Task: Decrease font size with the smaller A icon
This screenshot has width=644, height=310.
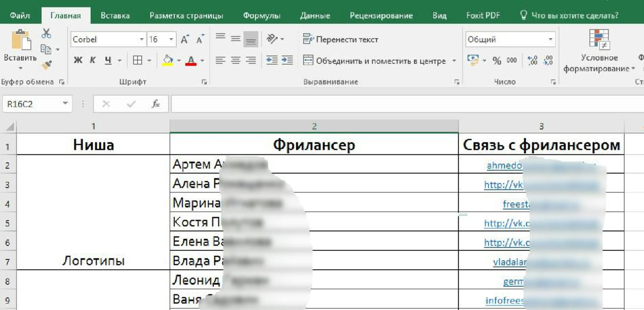Action: tap(200, 40)
